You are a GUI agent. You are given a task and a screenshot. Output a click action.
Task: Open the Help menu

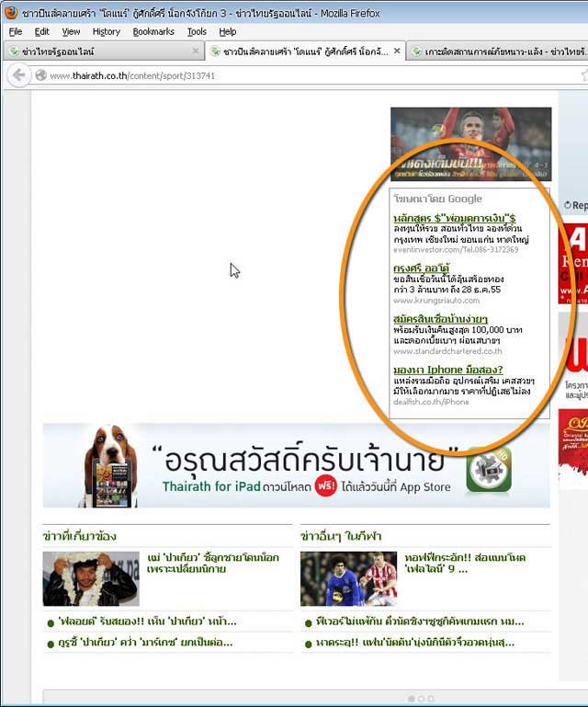(x=228, y=31)
